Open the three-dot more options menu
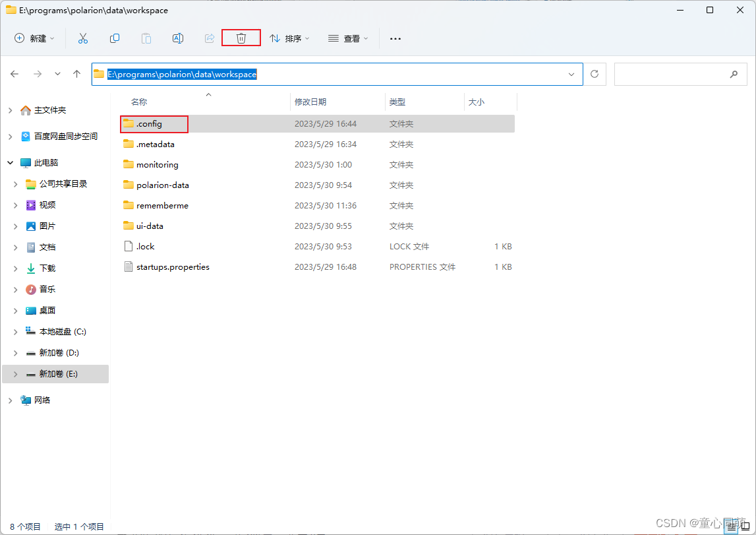Viewport: 756px width, 535px height. [395, 39]
